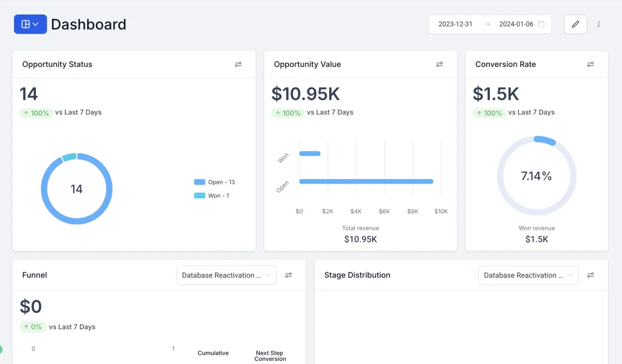Click the Dashboard page title
The width and height of the screenshot is (622, 364).
(89, 24)
